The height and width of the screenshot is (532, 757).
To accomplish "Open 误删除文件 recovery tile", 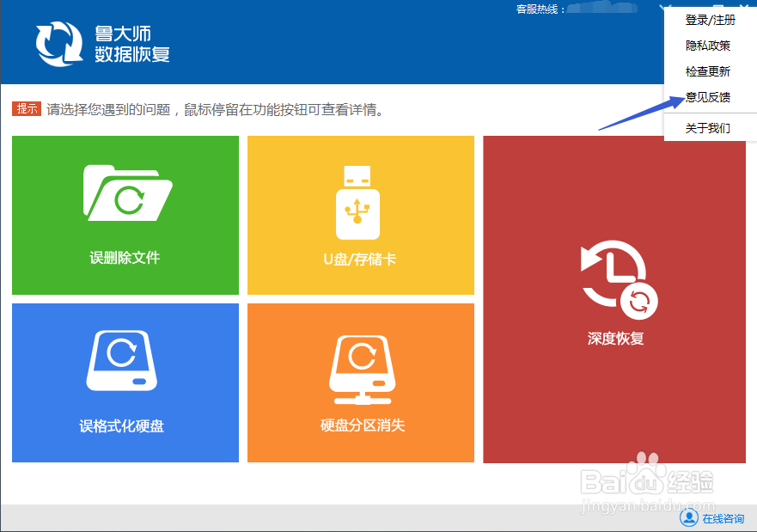I will pyautogui.click(x=125, y=216).
